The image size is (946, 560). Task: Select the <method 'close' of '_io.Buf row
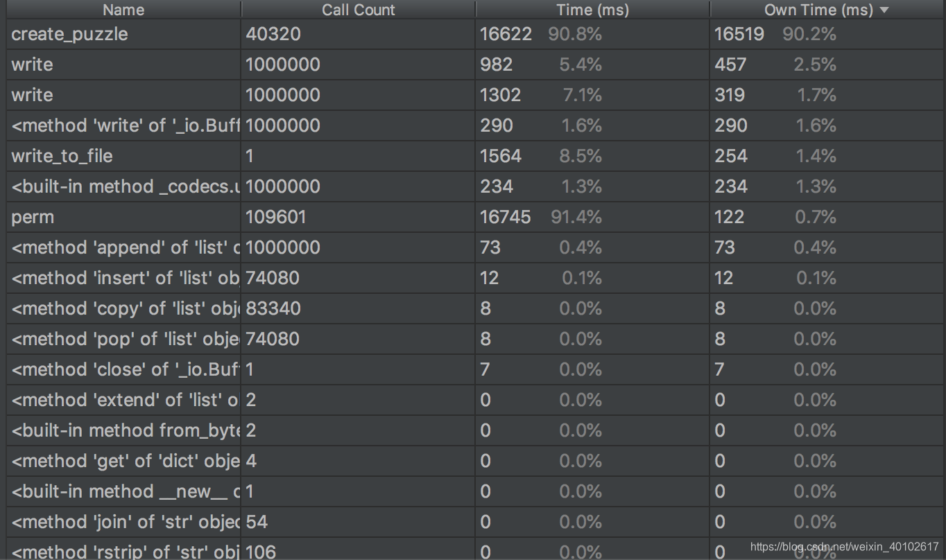(475, 369)
